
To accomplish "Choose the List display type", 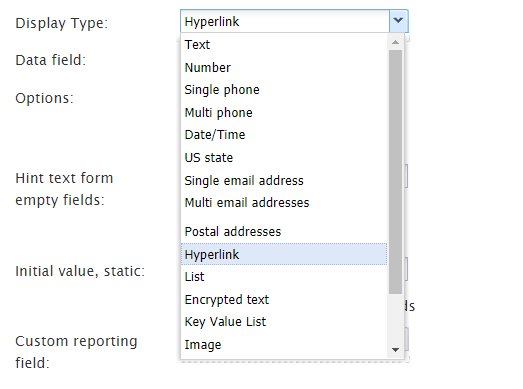I will (284, 277).
